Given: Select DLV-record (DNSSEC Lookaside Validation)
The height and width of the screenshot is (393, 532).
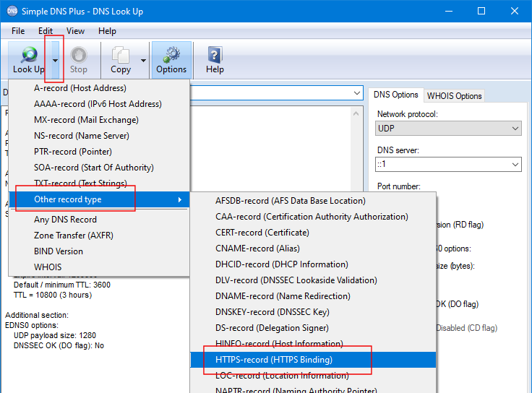Looking at the screenshot, I should coord(313,280).
